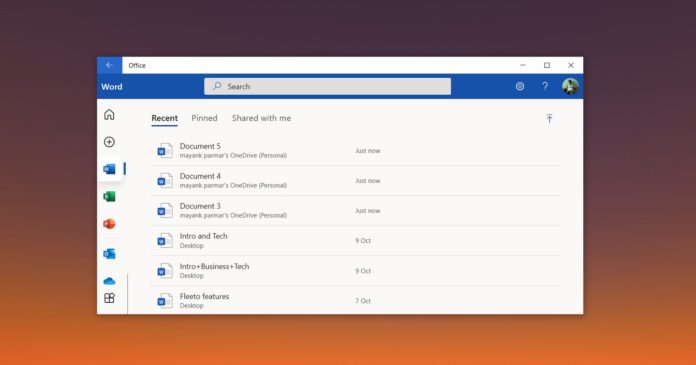The image size is (696, 365).
Task: Open the account profile picture
Action: point(570,86)
